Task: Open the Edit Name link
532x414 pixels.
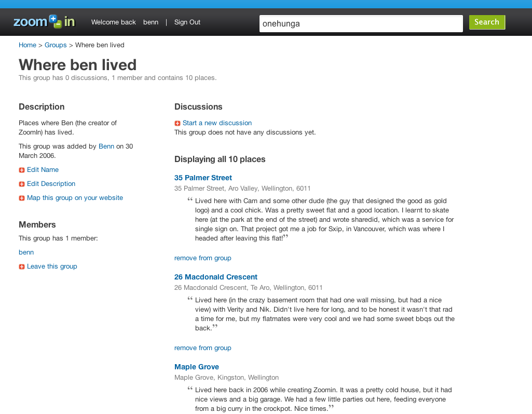Action: click(43, 169)
